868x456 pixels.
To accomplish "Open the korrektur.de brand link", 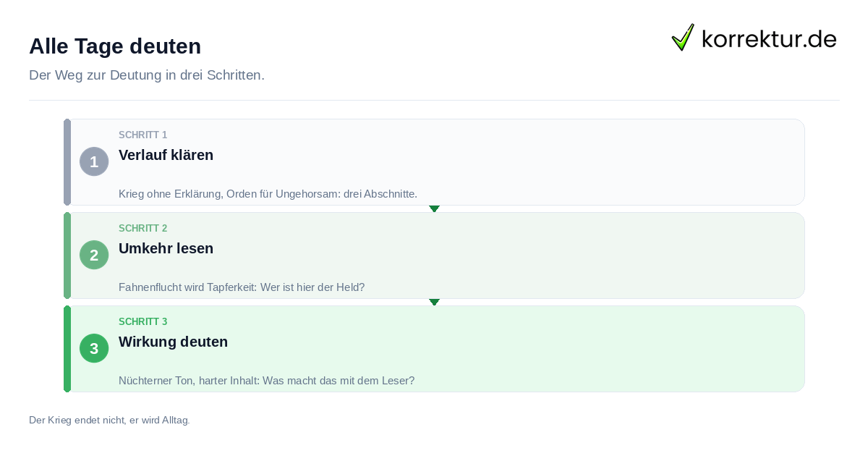I will [754, 38].
